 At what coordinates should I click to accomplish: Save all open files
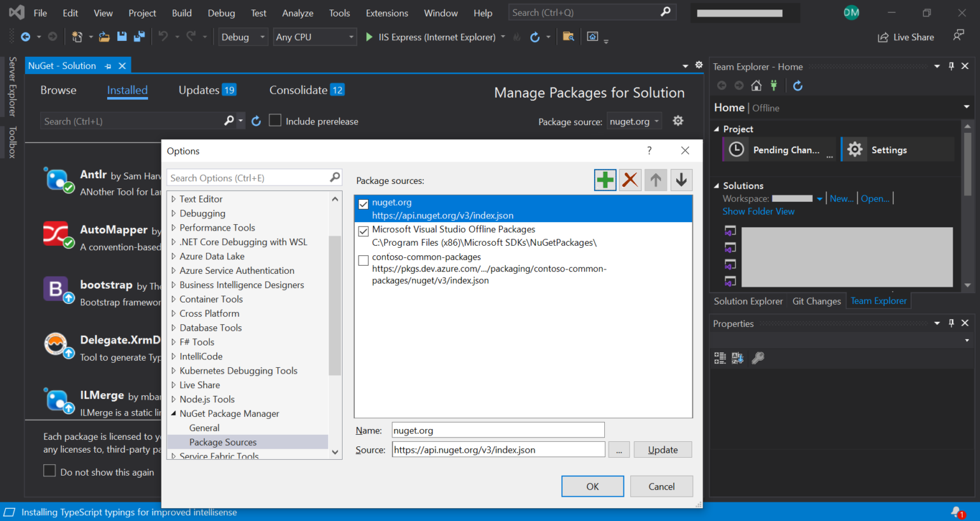coord(138,36)
